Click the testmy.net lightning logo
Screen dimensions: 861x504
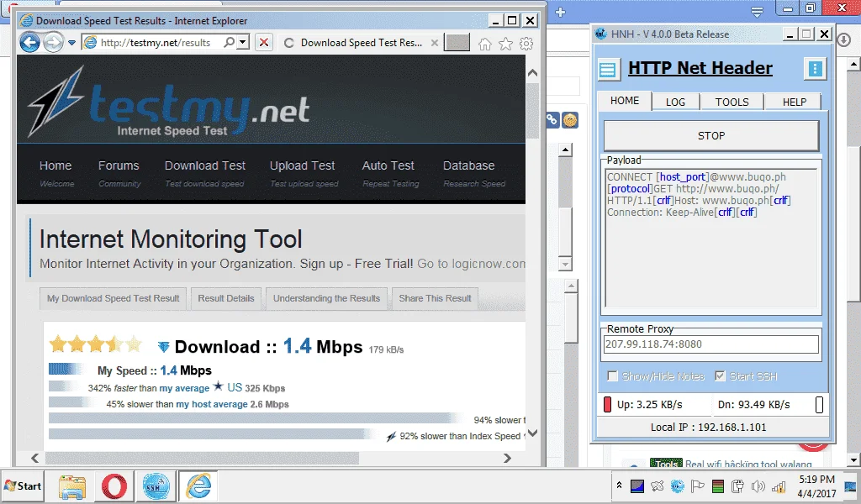[56, 102]
